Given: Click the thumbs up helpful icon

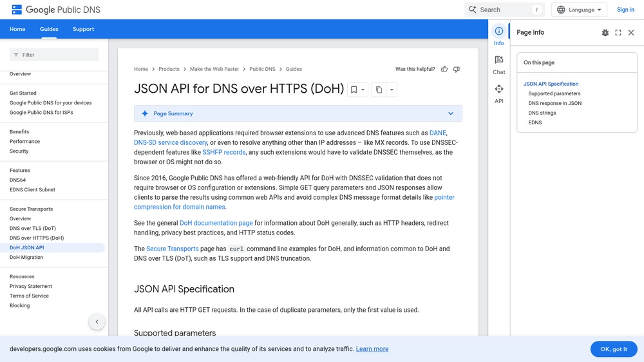Looking at the screenshot, I should [x=444, y=69].
